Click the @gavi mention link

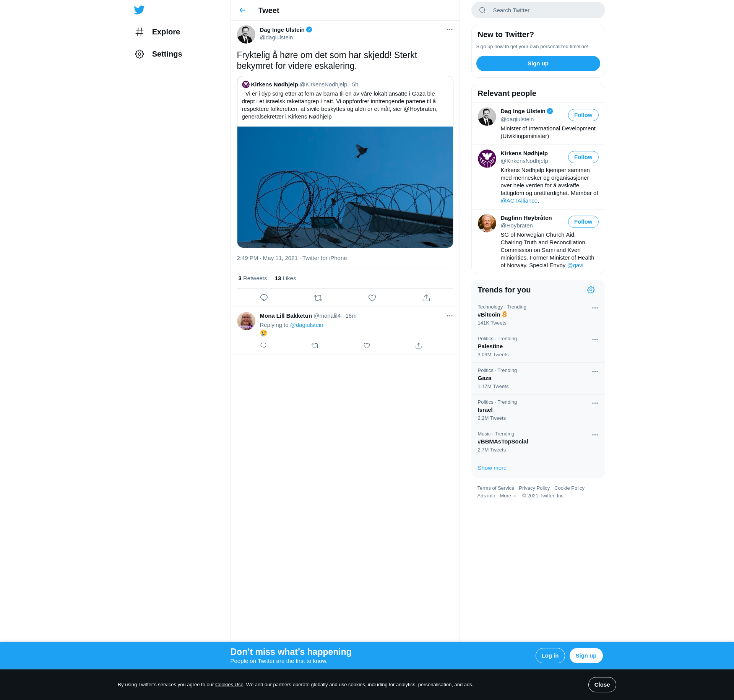tap(575, 265)
